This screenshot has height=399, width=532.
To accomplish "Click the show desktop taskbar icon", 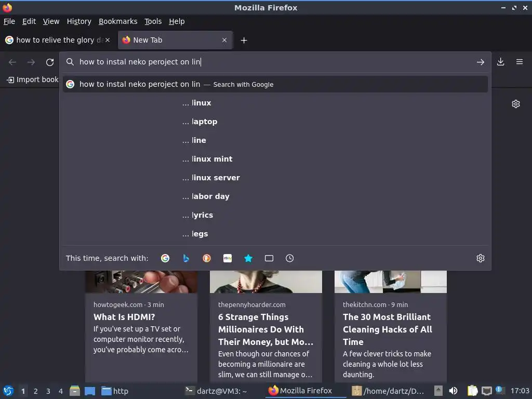I will pyautogui.click(x=90, y=391).
